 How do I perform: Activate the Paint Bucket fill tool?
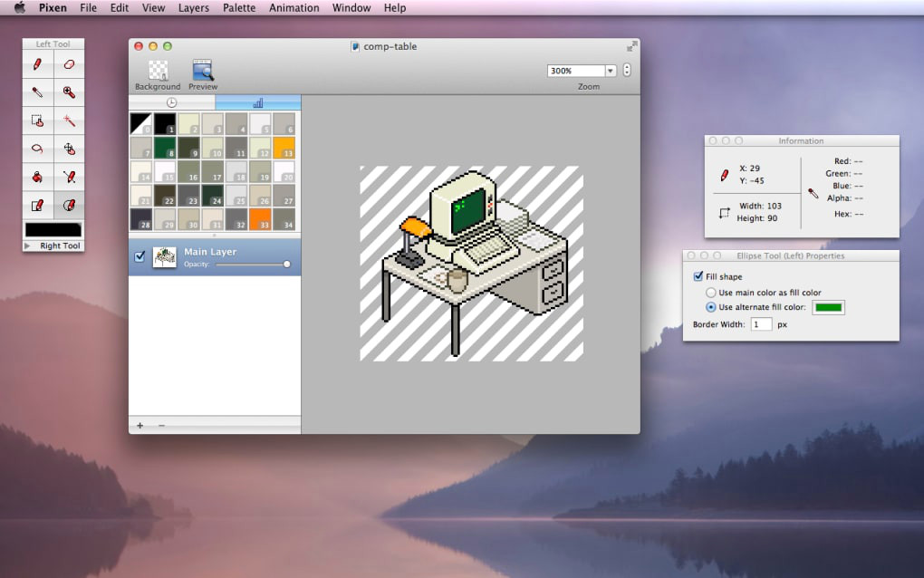click(x=37, y=176)
